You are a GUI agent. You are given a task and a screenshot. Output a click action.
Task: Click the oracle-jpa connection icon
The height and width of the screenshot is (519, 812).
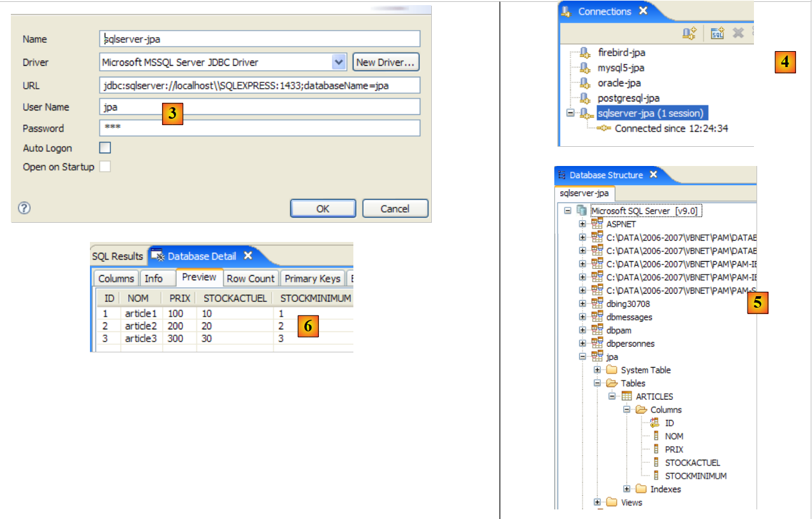coord(585,83)
